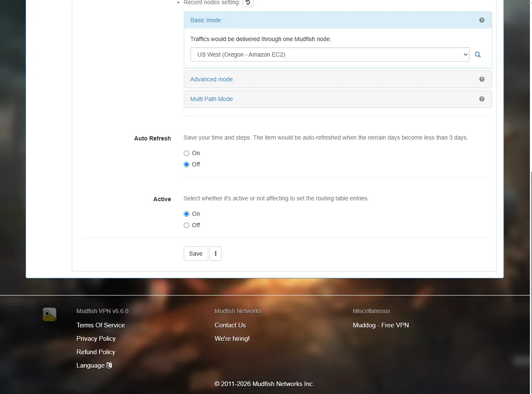
Task: Click the recent nodes history icon
Action: pyautogui.click(x=248, y=3)
